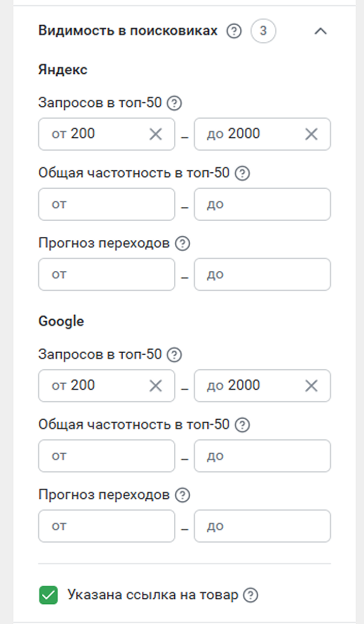Click help icon beside Google Прогноз переходов
The image size is (364, 624).
point(183,495)
